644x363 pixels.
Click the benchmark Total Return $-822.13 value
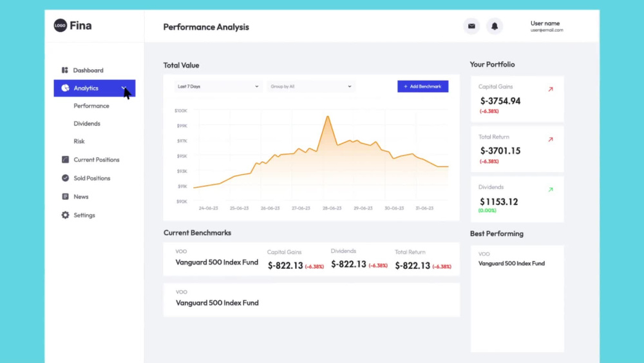(412, 266)
